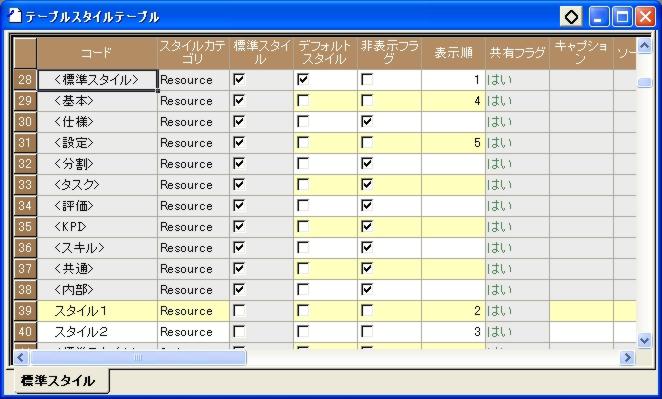Click the コード column header

point(97,53)
